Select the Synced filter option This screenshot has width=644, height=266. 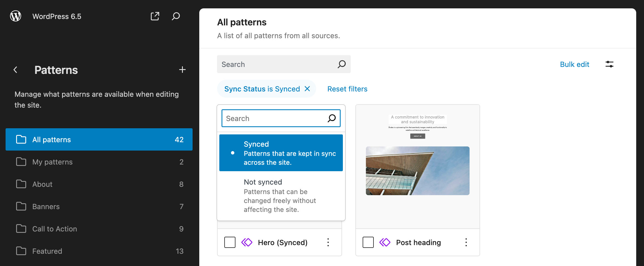281,153
